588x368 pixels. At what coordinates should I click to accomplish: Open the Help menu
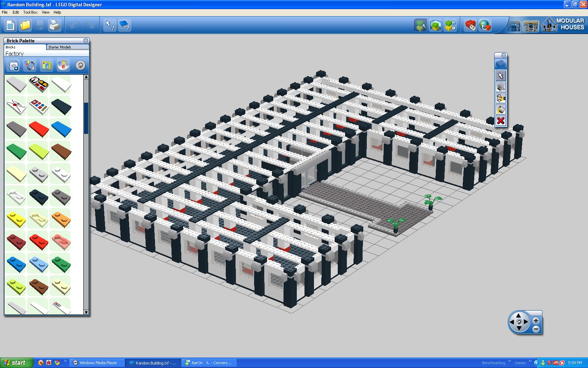57,12
